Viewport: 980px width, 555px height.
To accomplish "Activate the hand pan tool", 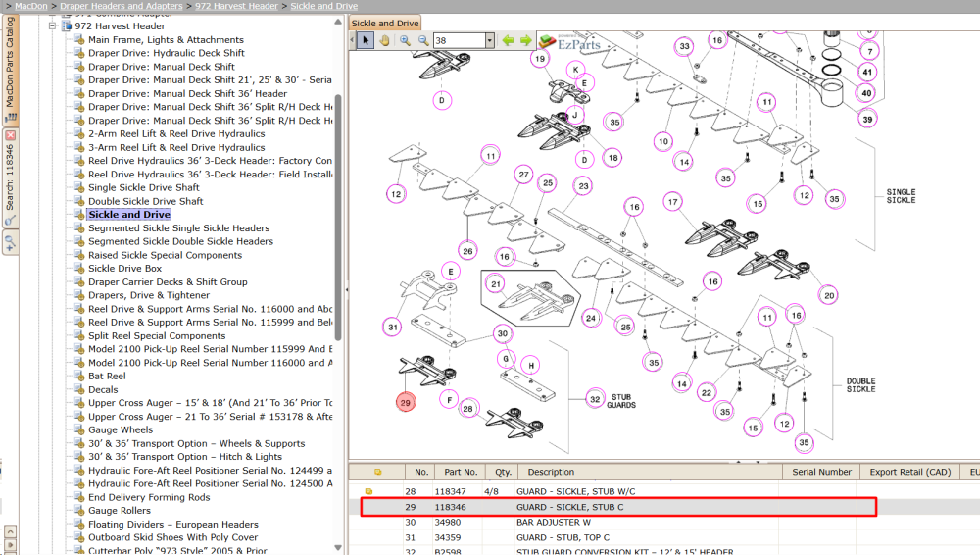I will [x=385, y=40].
